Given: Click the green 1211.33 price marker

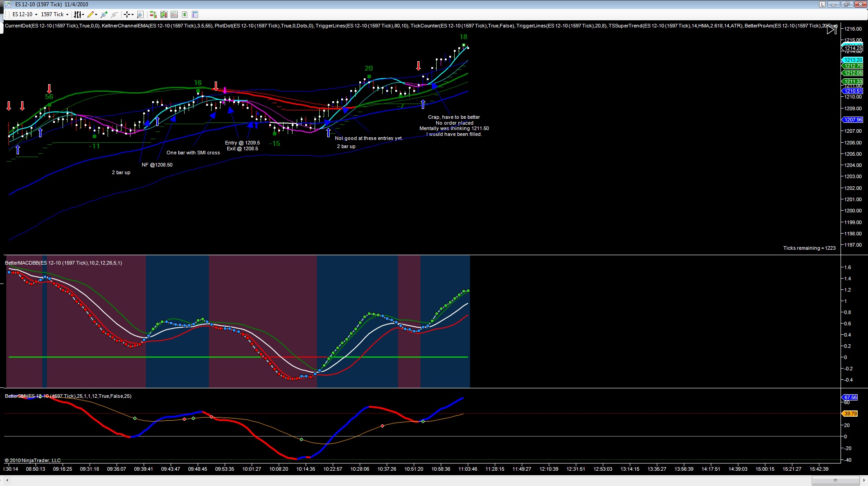Looking at the screenshot, I should 852,81.
